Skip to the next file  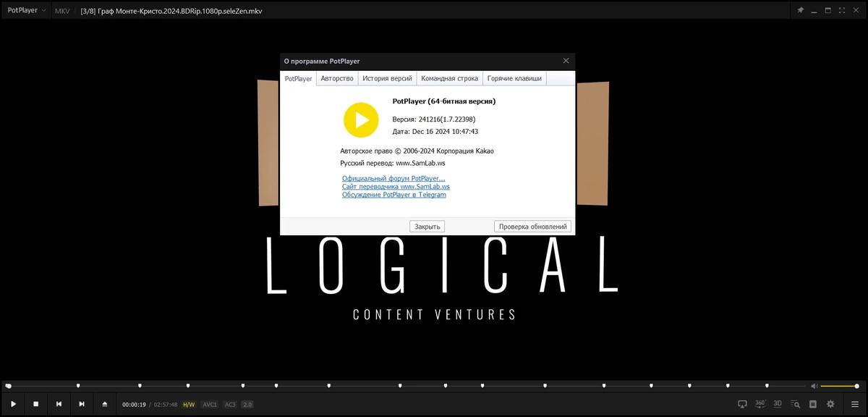(x=82, y=404)
